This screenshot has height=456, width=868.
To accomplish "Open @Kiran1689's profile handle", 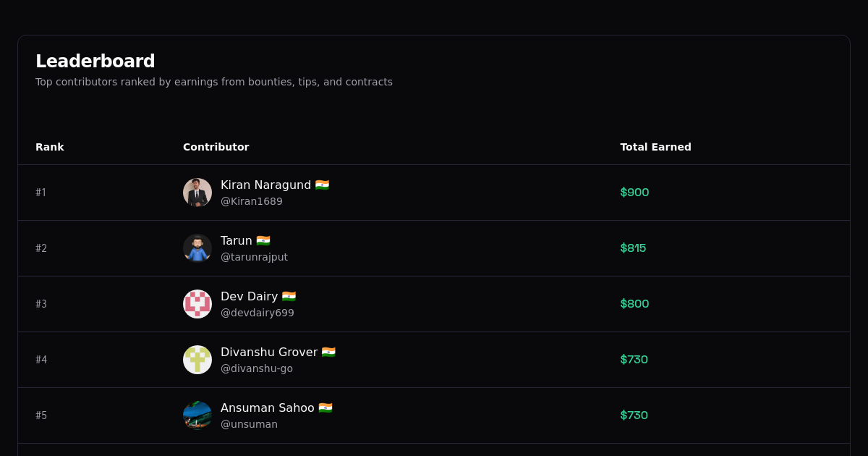I will (251, 201).
